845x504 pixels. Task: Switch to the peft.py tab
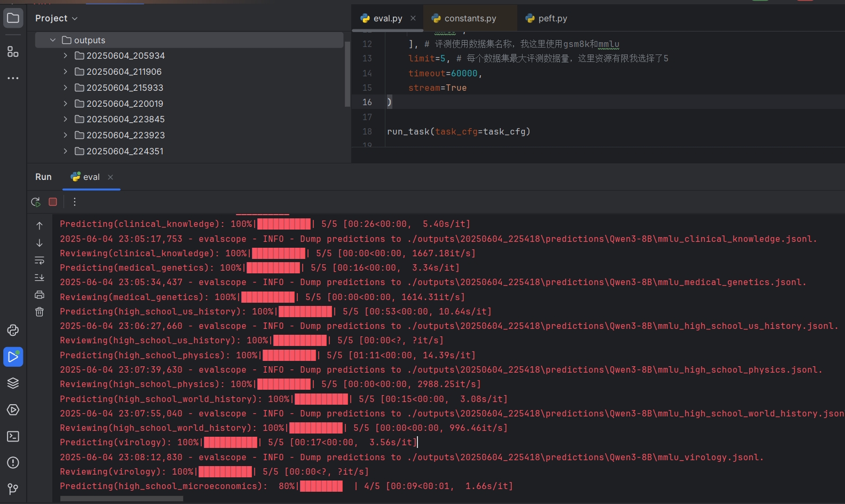point(552,18)
